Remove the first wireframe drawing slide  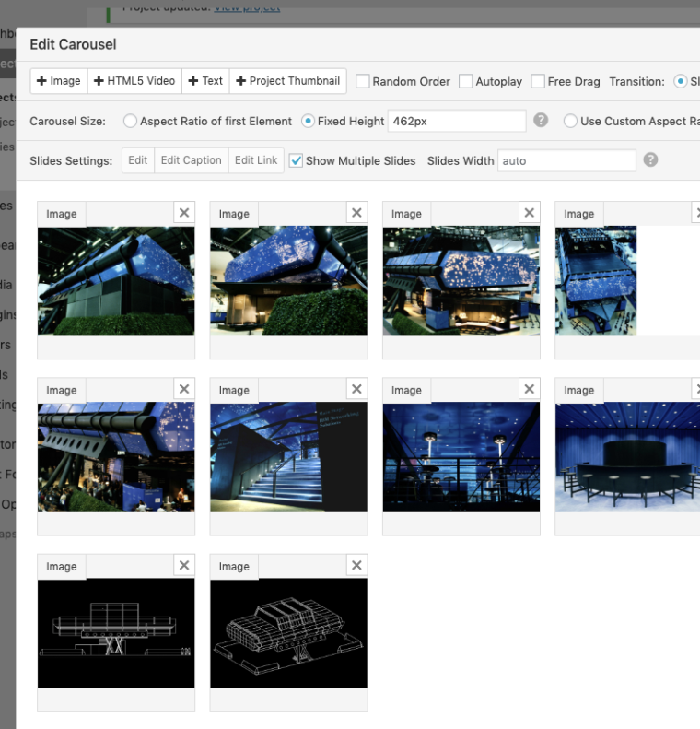coord(184,566)
